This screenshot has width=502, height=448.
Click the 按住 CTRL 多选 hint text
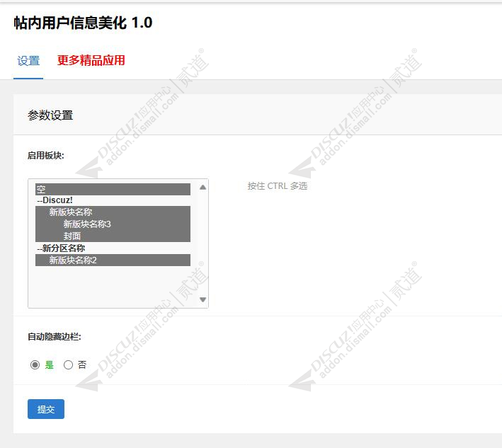coord(278,186)
